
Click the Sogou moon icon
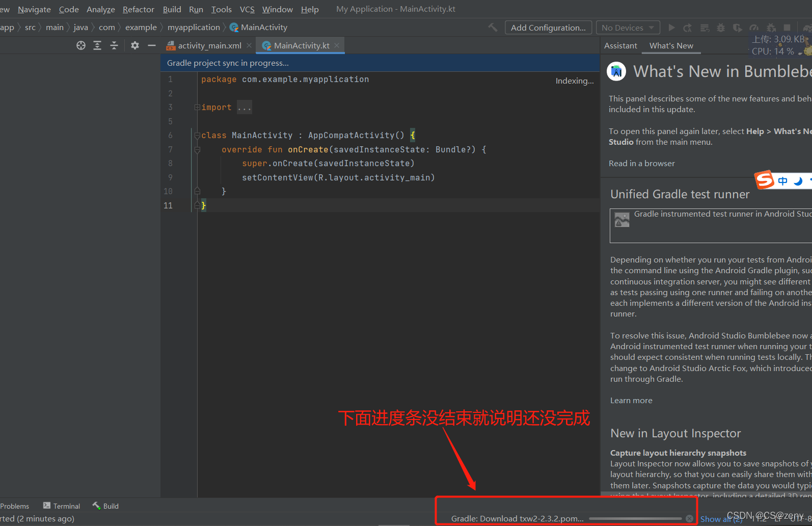pyautogui.click(x=798, y=181)
